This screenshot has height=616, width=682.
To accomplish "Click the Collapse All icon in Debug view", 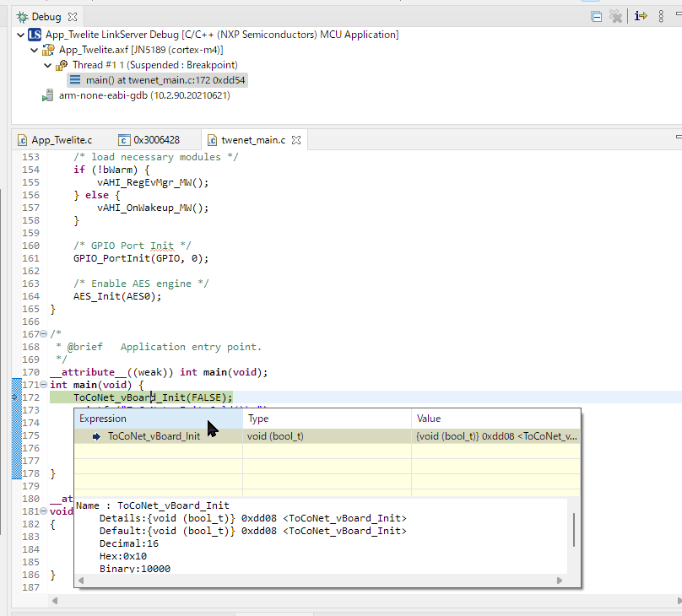I will point(596,17).
